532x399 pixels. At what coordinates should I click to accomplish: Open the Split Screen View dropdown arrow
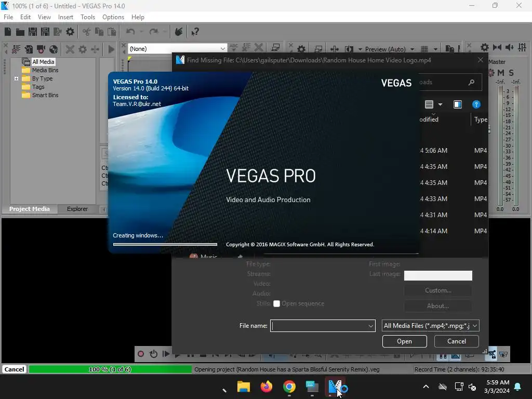(x=360, y=49)
